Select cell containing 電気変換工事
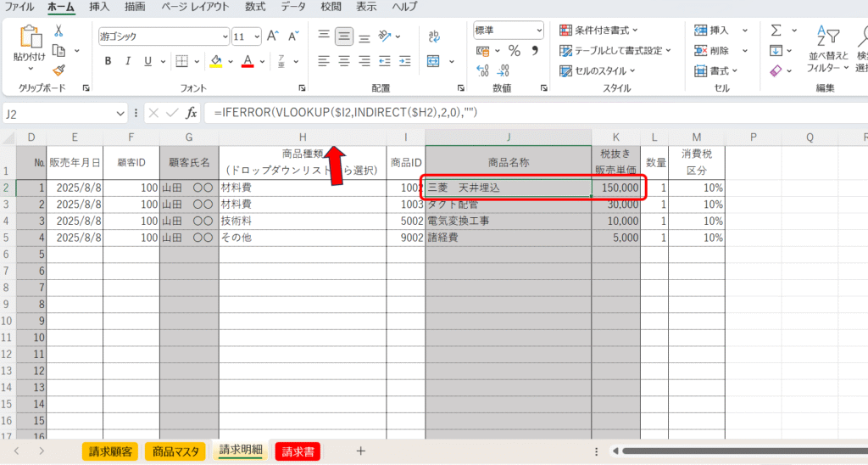 508,221
